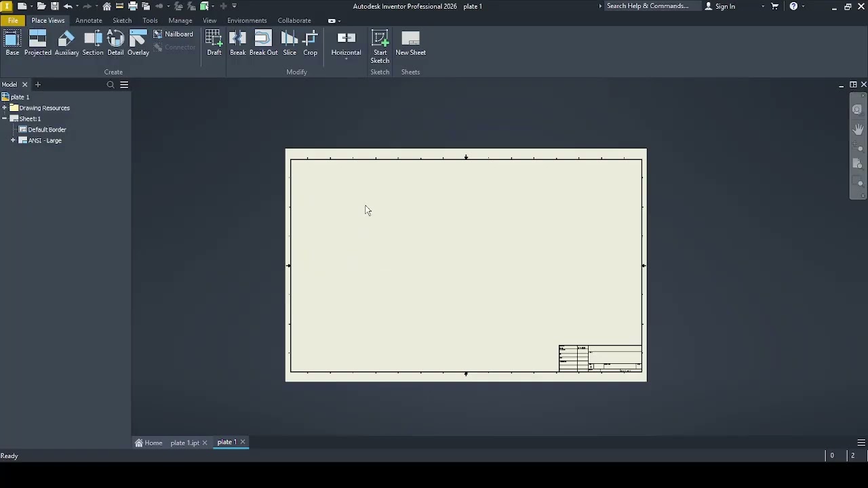Open the File menu
The height and width of the screenshot is (488, 868).
[x=13, y=20]
